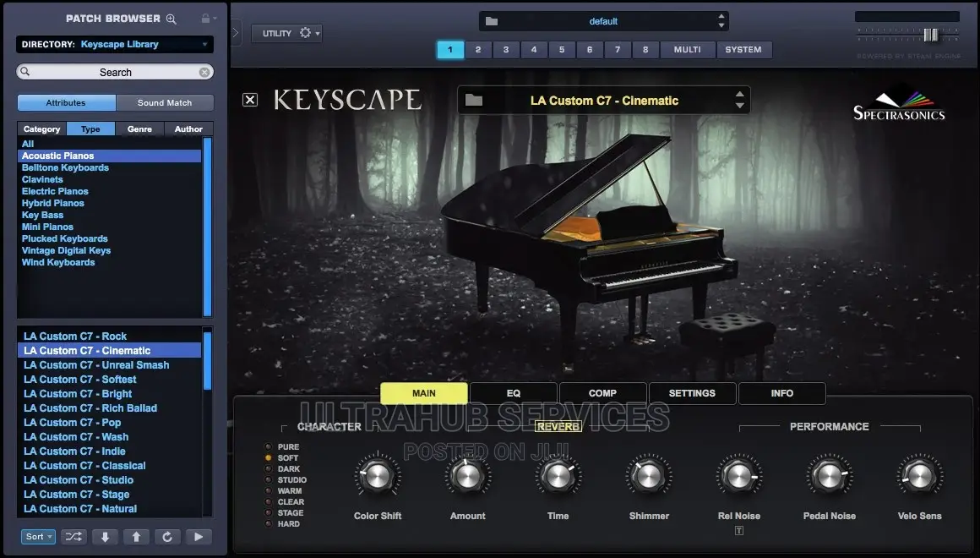Click in the Search input field
The height and width of the screenshot is (558, 980).
115,72
